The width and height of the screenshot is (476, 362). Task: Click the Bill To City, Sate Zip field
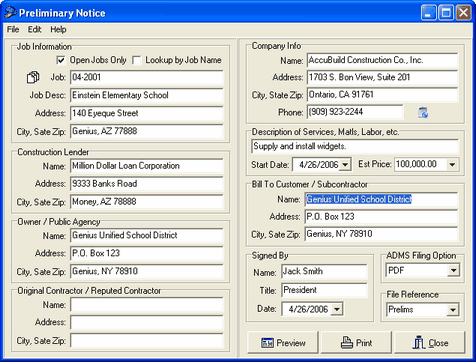tap(382, 234)
